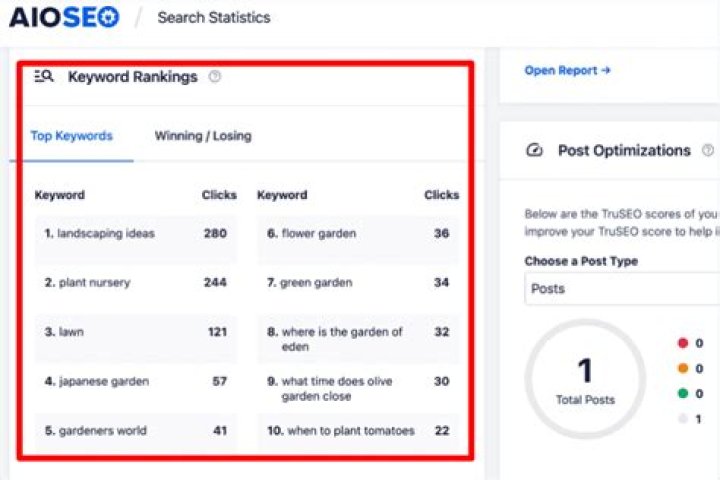The width and height of the screenshot is (720, 480).
Task: Click the Keyword Rankings list-search icon
Action: pyautogui.click(x=44, y=77)
